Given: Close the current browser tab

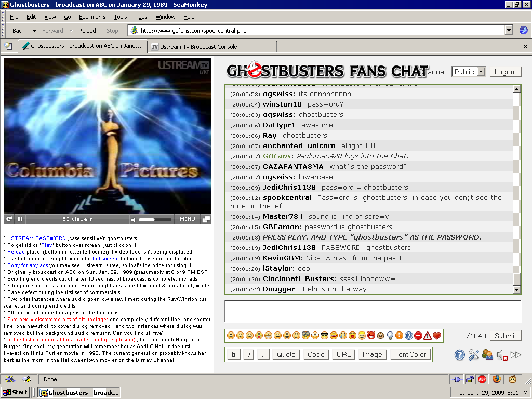Looking at the screenshot, I should coord(525,46).
